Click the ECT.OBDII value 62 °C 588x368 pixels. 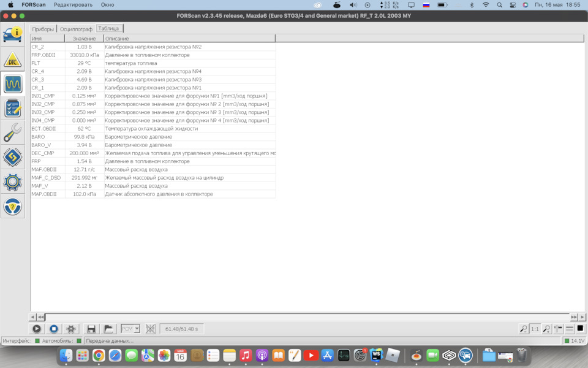pos(84,129)
